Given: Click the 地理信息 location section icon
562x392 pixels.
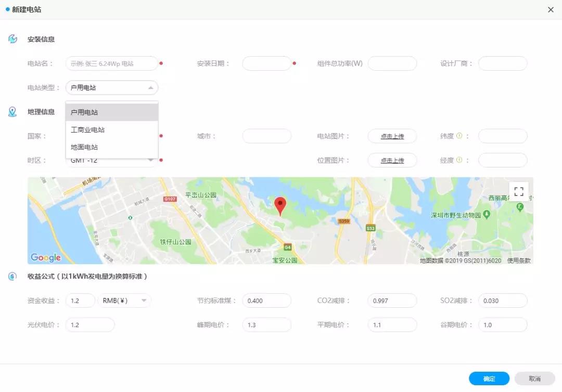Looking at the screenshot, I should (12, 112).
